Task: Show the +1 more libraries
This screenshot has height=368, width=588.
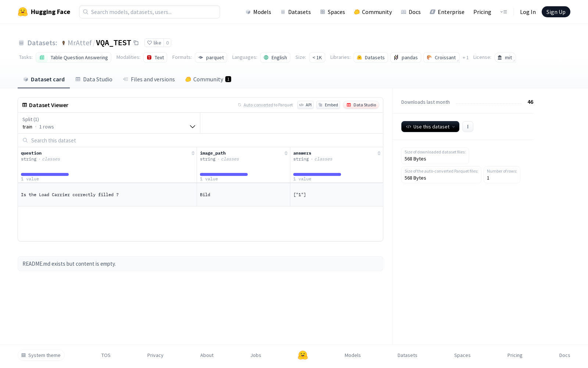Action: 466,57
